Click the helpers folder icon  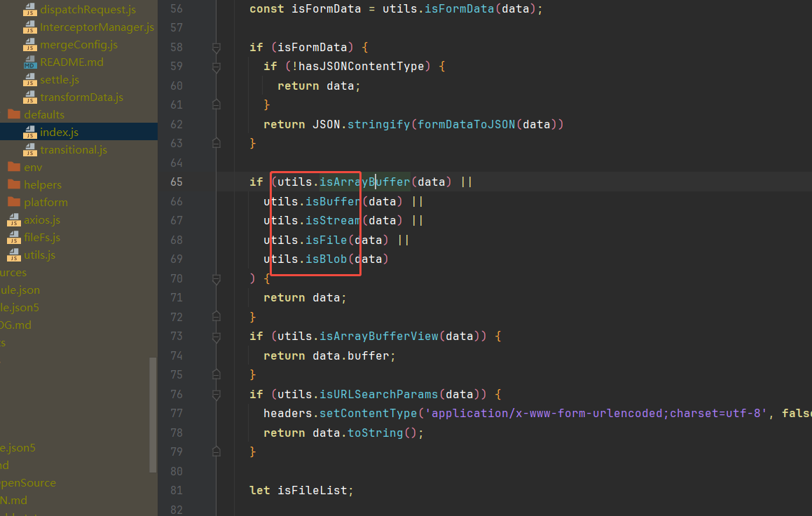click(14, 185)
